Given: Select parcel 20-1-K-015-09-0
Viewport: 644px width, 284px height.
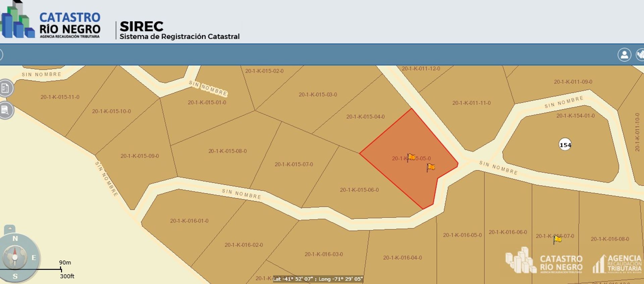Looking at the screenshot, I should [x=140, y=156].
